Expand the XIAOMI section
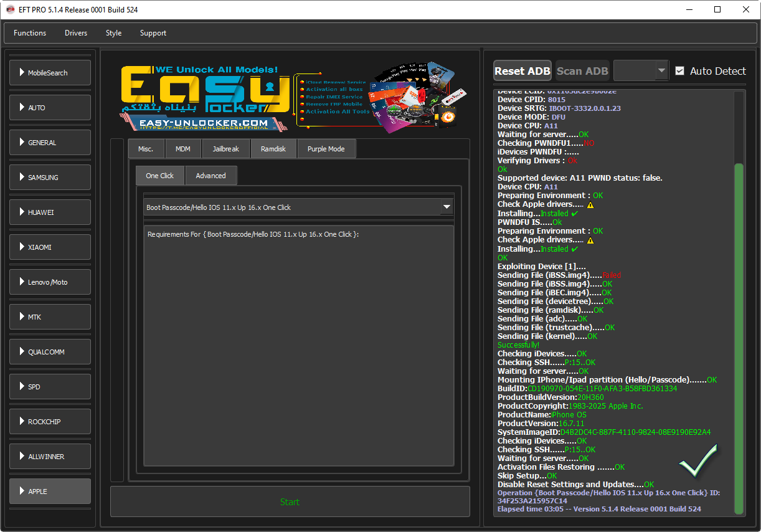761x532 pixels. tap(50, 247)
